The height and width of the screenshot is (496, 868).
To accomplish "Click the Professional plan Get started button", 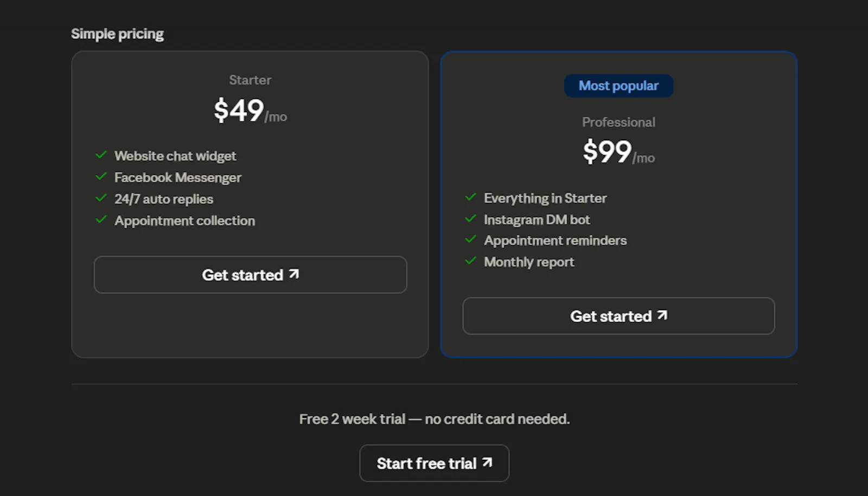I will pyautogui.click(x=618, y=316).
